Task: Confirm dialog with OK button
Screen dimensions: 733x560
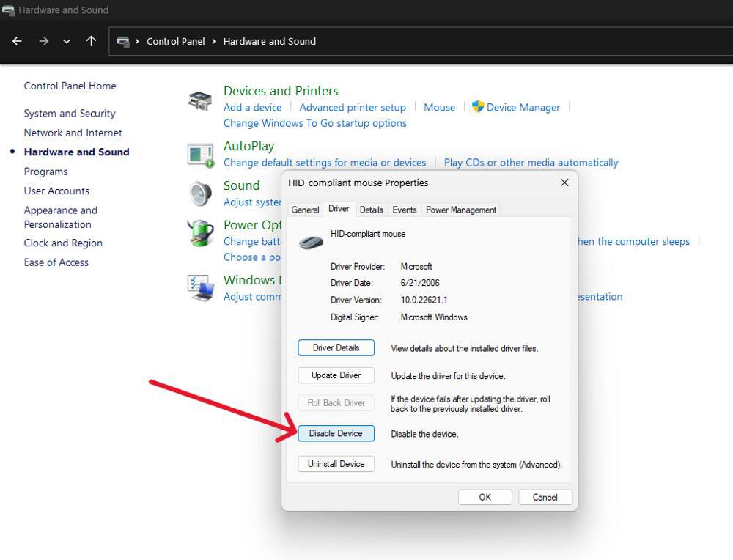Action: (485, 498)
